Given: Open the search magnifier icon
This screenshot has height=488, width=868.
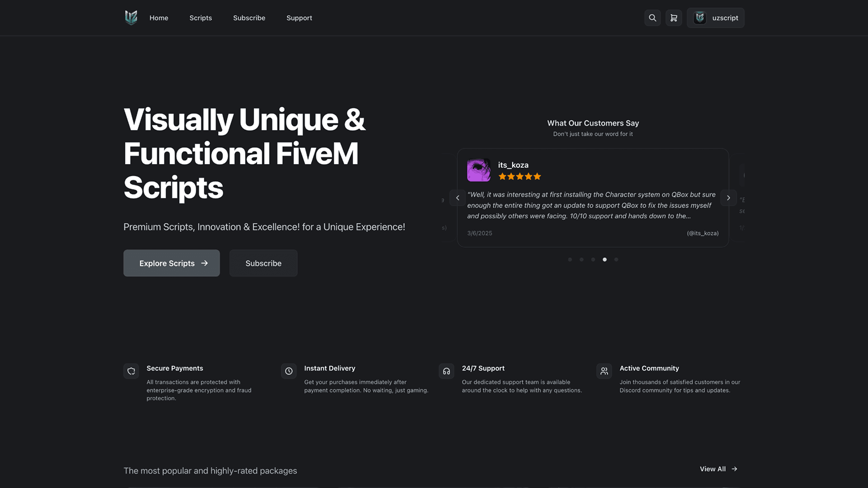Looking at the screenshot, I should [x=652, y=18].
